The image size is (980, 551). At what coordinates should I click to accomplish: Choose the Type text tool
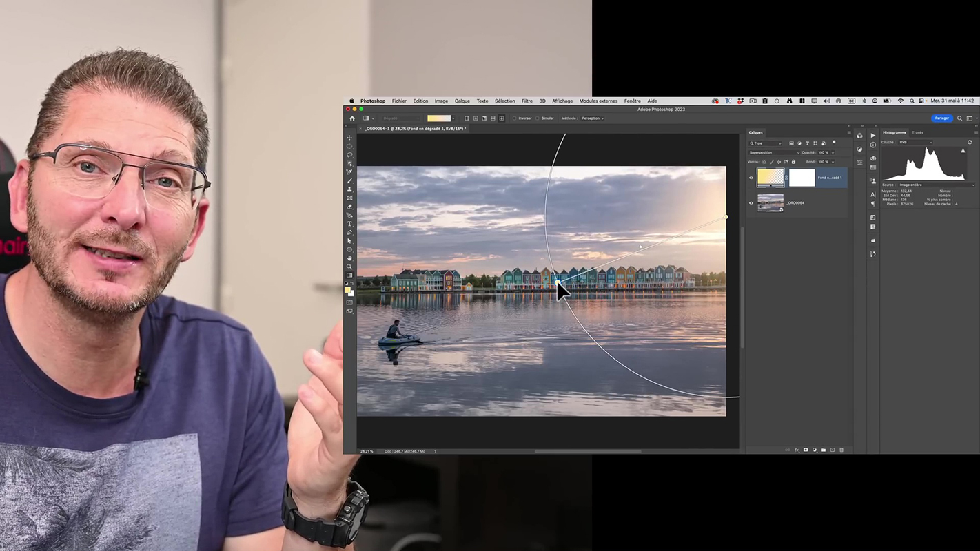click(x=350, y=224)
